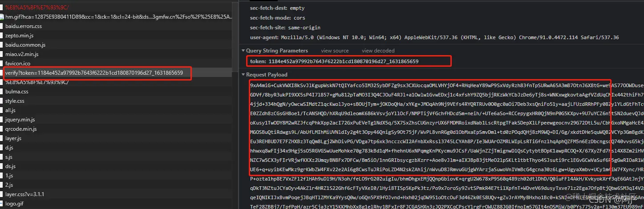
Task: Click payload line starting TeF28ZBBj7/TpfPpH
Action: pyautogui.click(x=447, y=206)
